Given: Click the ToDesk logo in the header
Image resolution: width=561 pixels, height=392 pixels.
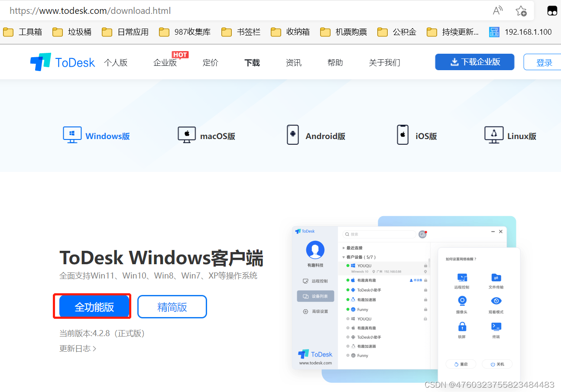Looking at the screenshot, I should (x=62, y=62).
